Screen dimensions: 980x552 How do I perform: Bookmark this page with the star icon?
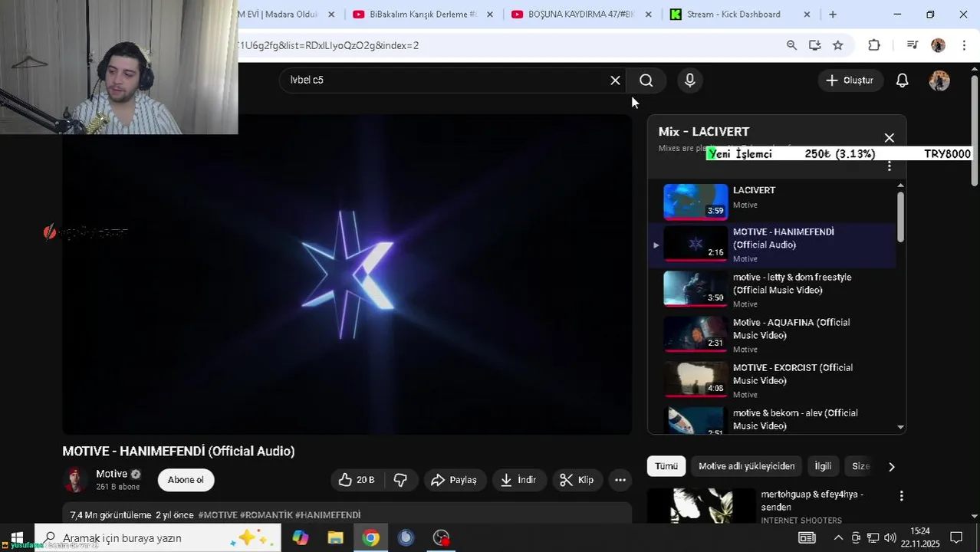[x=837, y=45]
